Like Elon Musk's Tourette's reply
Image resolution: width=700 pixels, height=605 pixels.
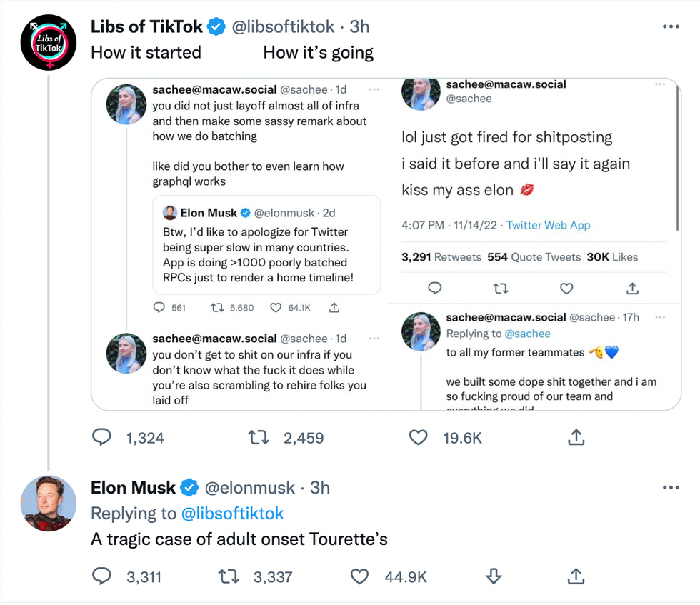pyautogui.click(x=359, y=576)
